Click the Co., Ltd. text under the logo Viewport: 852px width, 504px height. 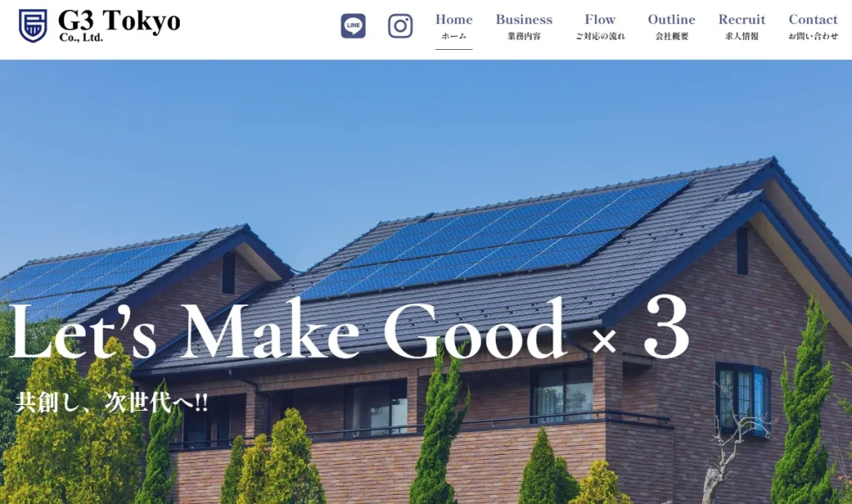81,38
